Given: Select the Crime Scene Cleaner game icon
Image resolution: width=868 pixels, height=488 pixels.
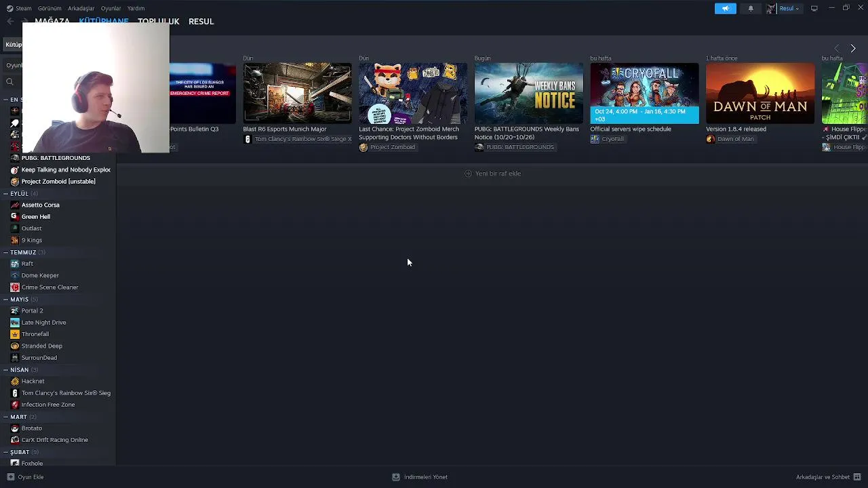Looking at the screenshot, I should point(15,287).
